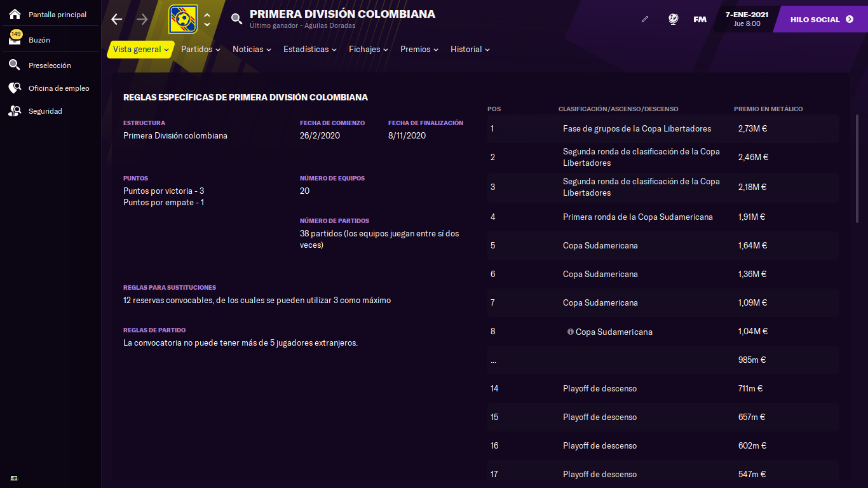Expand the Estadísticas dropdown
The image size is (868, 488).
coord(310,50)
